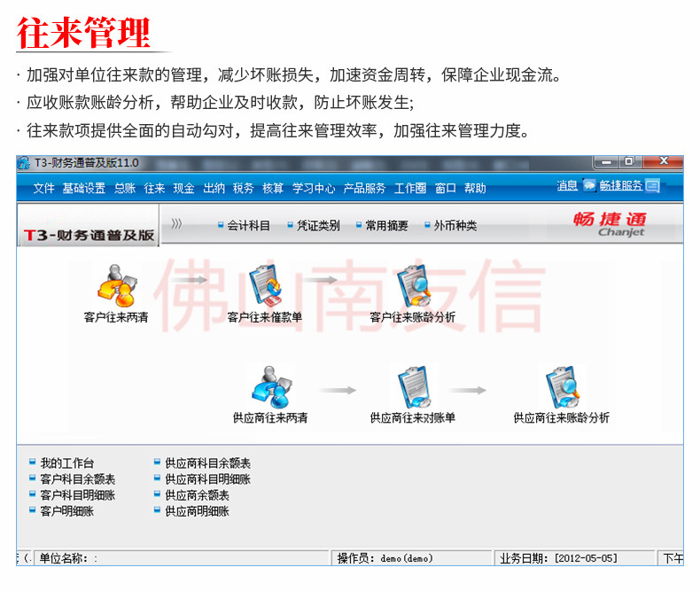700x591 pixels.
Task: Expand the triple-chevron arrow beside 会计科目
Action: [177, 223]
